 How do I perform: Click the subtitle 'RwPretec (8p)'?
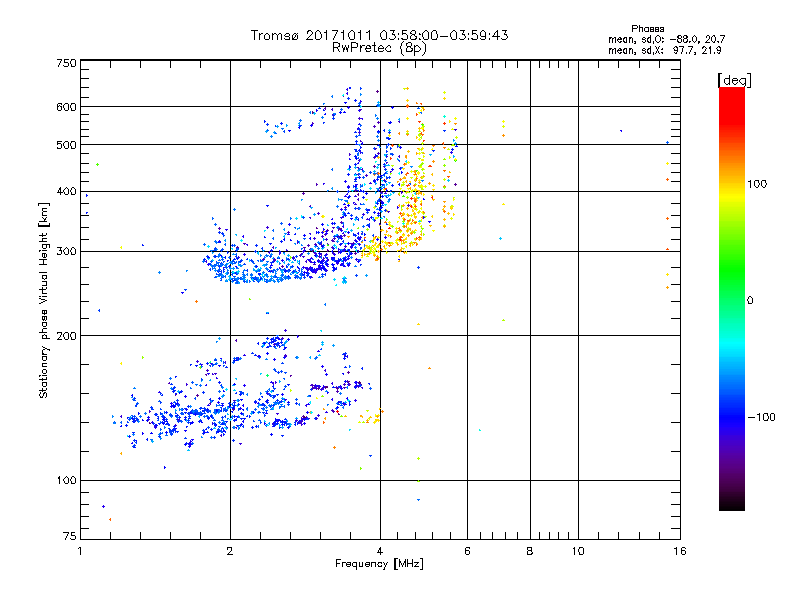pos(379,48)
